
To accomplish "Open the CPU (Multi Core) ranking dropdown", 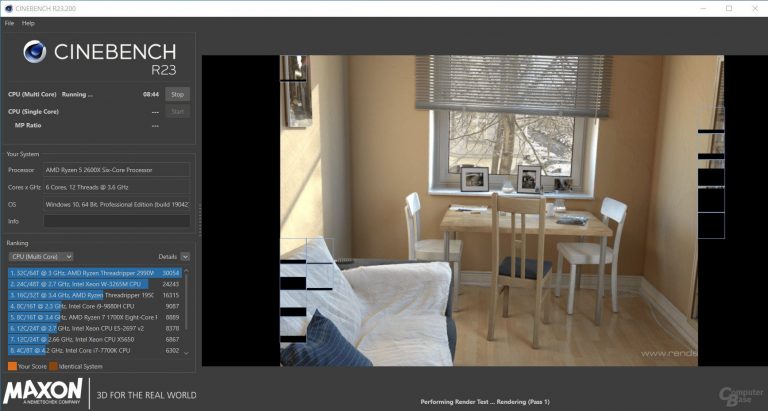I will pos(41,256).
